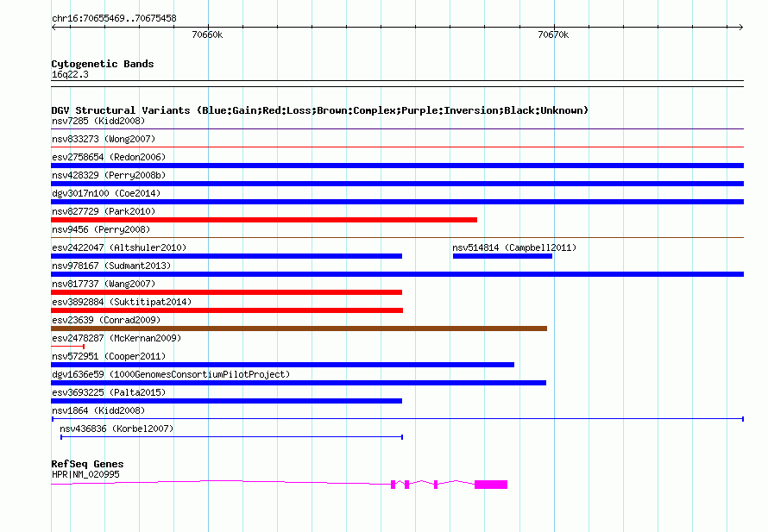768x532 pixels.
Task: Click the ruler's left arrow end
Action: click(54, 27)
